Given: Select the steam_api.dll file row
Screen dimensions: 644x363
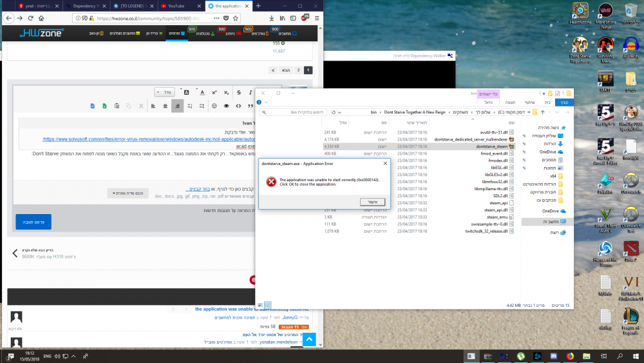Looking at the screenshot, I should point(419,210).
